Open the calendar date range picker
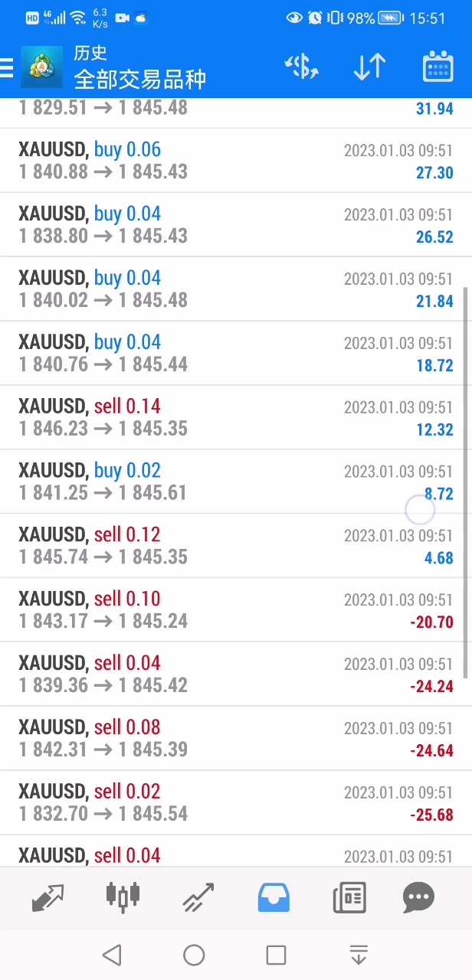The width and height of the screenshot is (472, 980). coord(438,67)
